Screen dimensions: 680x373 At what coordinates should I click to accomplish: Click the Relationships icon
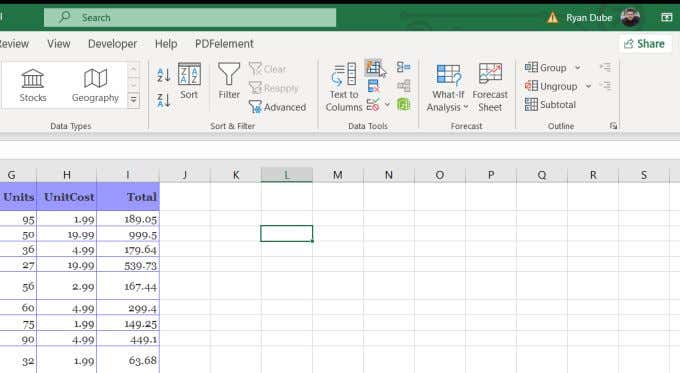403,85
